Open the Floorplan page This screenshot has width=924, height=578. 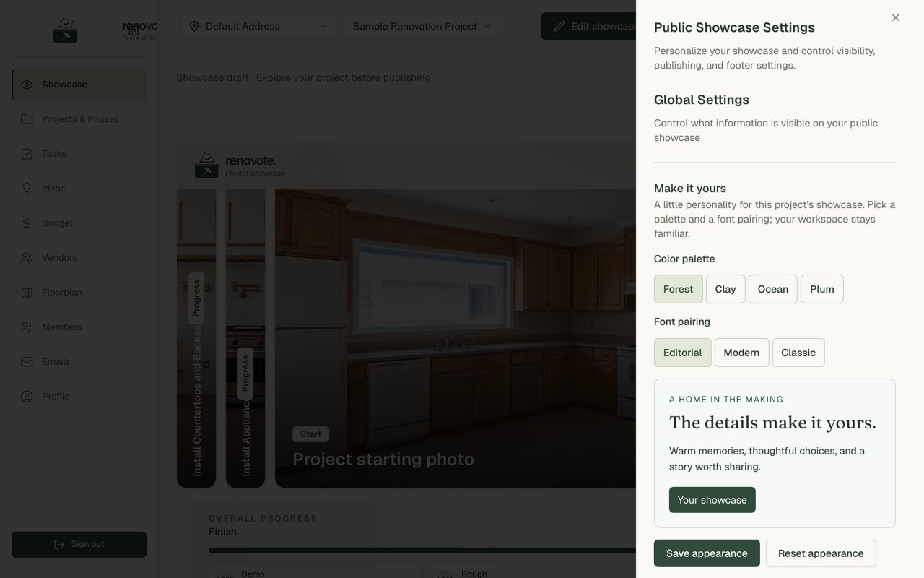pos(79,293)
